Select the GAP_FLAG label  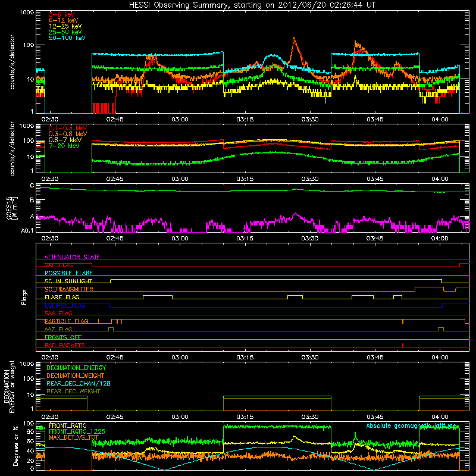58,265
